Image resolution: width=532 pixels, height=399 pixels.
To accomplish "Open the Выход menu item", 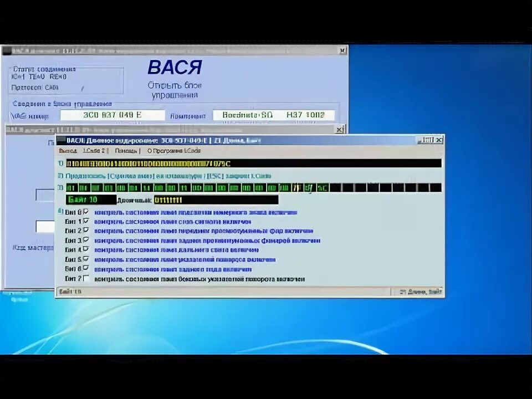I will point(68,151).
